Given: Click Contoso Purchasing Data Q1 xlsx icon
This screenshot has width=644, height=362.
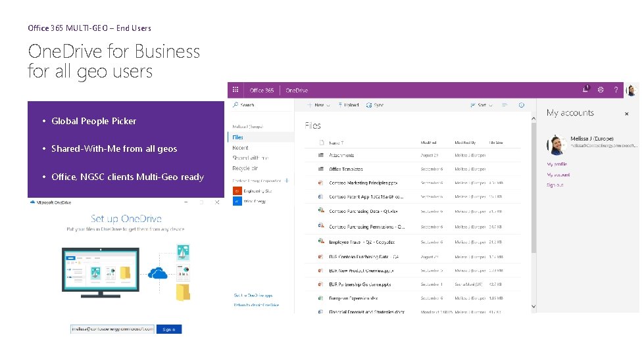Looking at the screenshot, I should pyautogui.click(x=321, y=210).
